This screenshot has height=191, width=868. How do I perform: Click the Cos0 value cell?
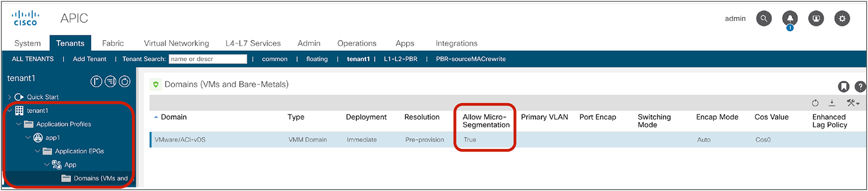click(x=763, y=139)
